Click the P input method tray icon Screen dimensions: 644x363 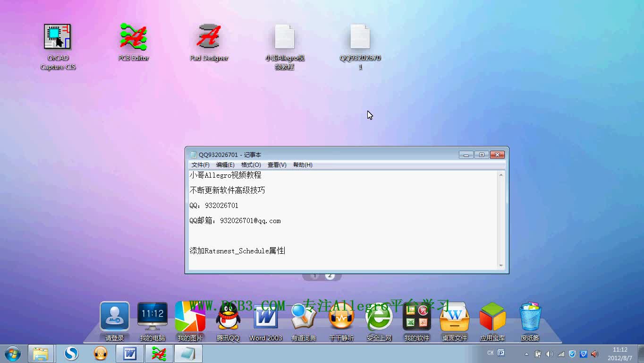click(x=501, y=353)
